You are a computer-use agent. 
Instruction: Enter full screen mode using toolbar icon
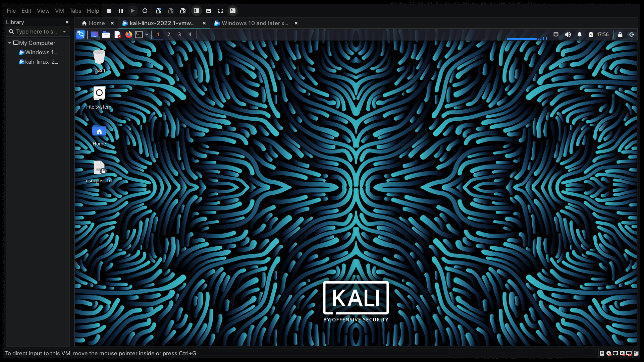(221, 11)
